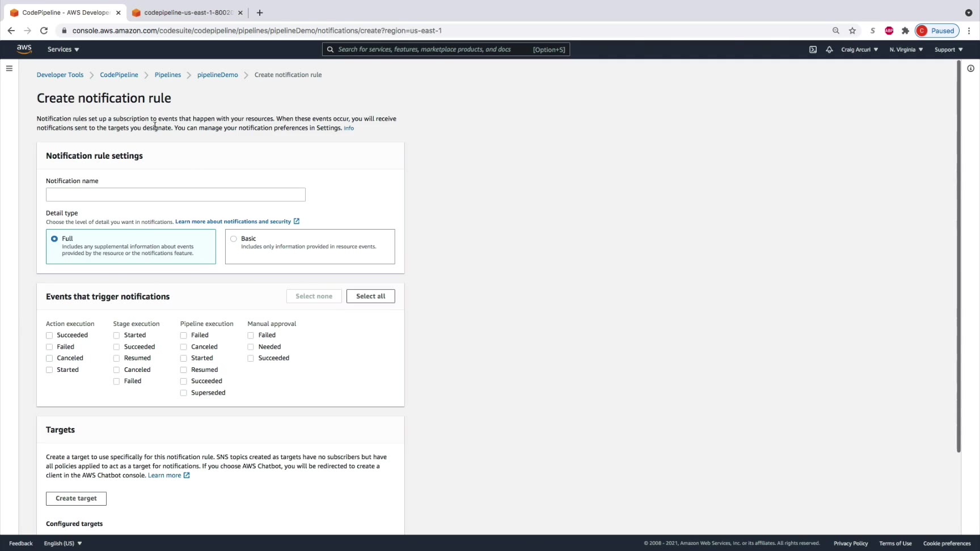Click the Select all button
Image resolution: width=980 pixels, height=551 pixels.
click(371, 296)
